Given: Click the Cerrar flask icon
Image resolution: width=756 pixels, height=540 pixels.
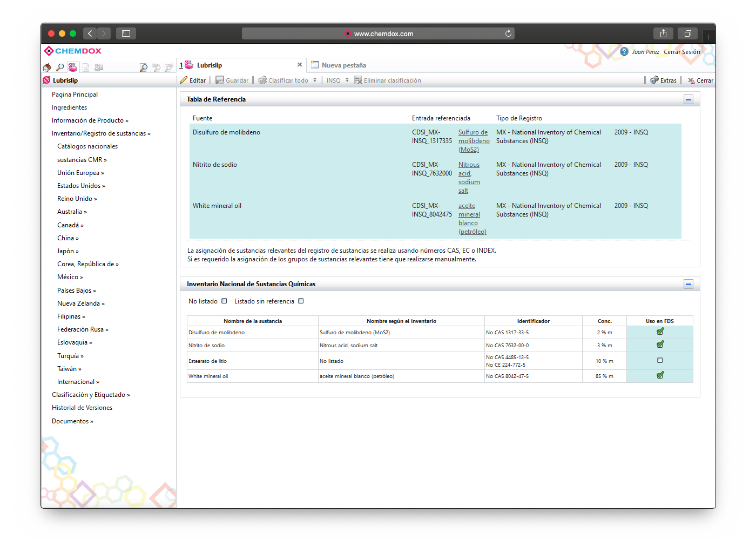Looking at the screenshot, I should tap(691, 80).
